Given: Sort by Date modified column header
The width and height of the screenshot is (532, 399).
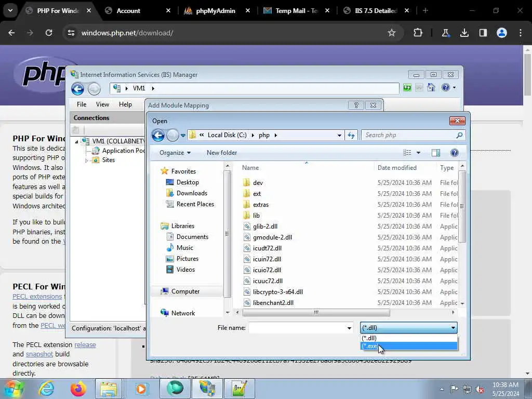Looking at the screenshot, I should tap(397, 168).
